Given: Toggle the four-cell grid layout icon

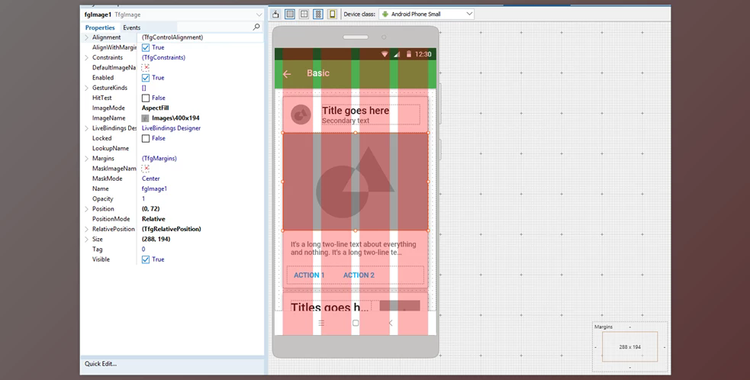Looking at the screenshot, I should coord(304,14).
